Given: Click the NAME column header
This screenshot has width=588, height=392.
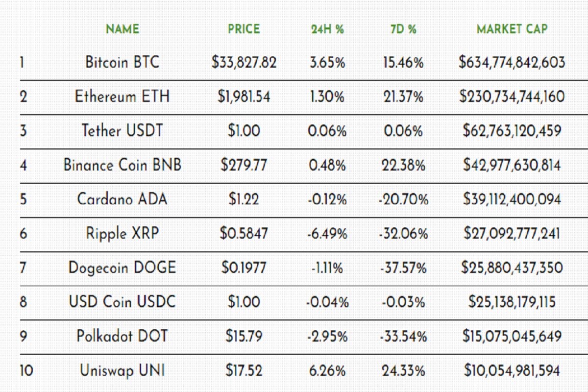Looking at the screenshot, I should [x=122, y=29].
